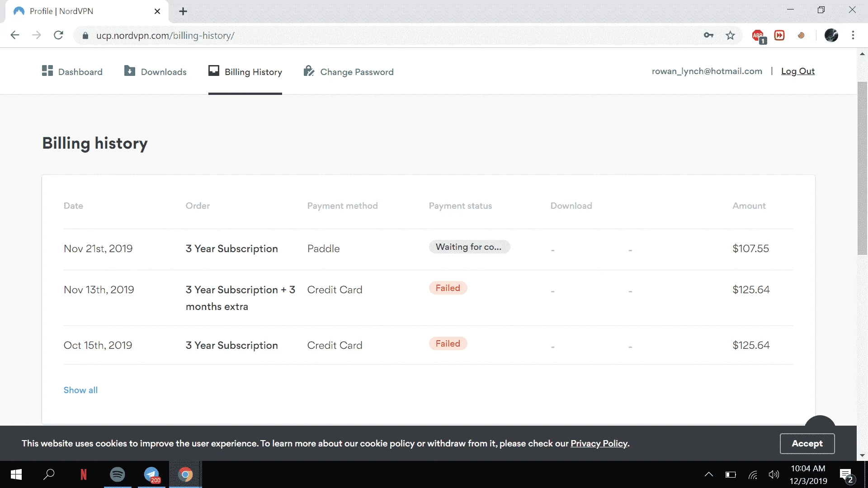Image resolution: width=868 pixels, height=488 pixels.
Task: Click the orange cookie extension icon
Action: pos(801,35)
